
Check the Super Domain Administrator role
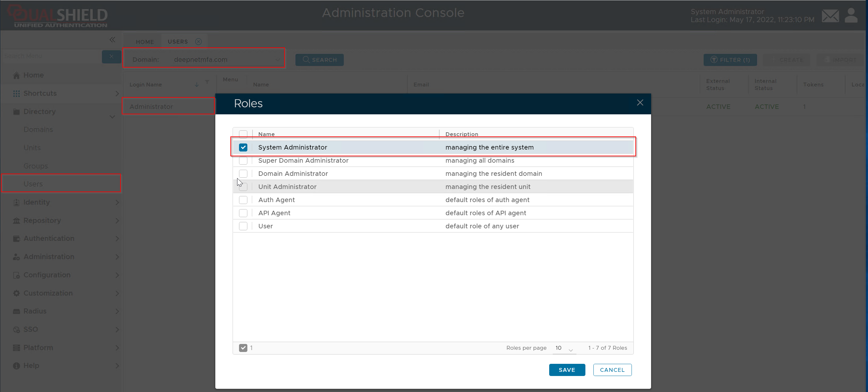(x=243, y=161)
